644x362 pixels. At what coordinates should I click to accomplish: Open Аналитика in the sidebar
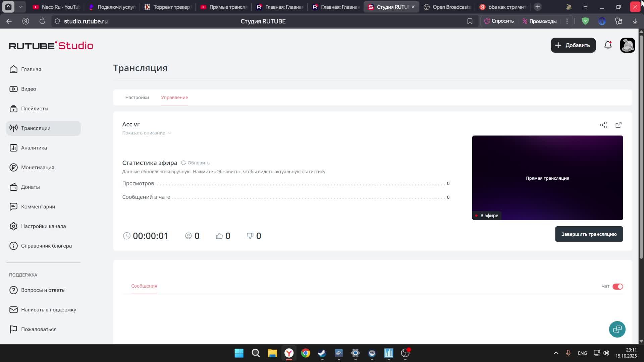pos(34,148)
